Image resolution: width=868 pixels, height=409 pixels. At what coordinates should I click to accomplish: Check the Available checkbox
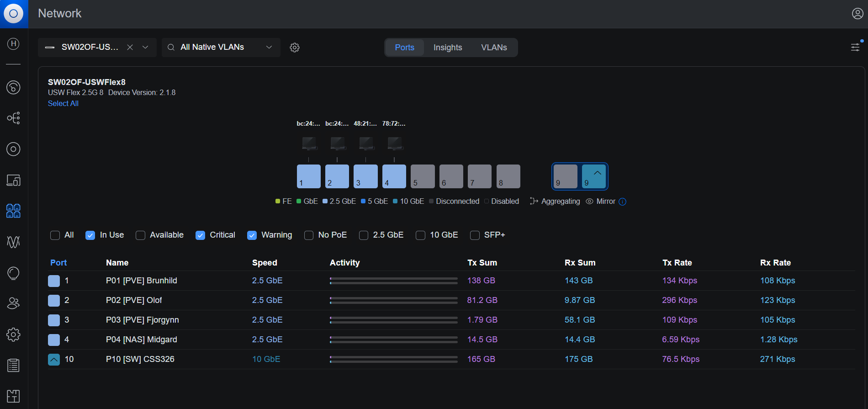[x=140, y=235]
